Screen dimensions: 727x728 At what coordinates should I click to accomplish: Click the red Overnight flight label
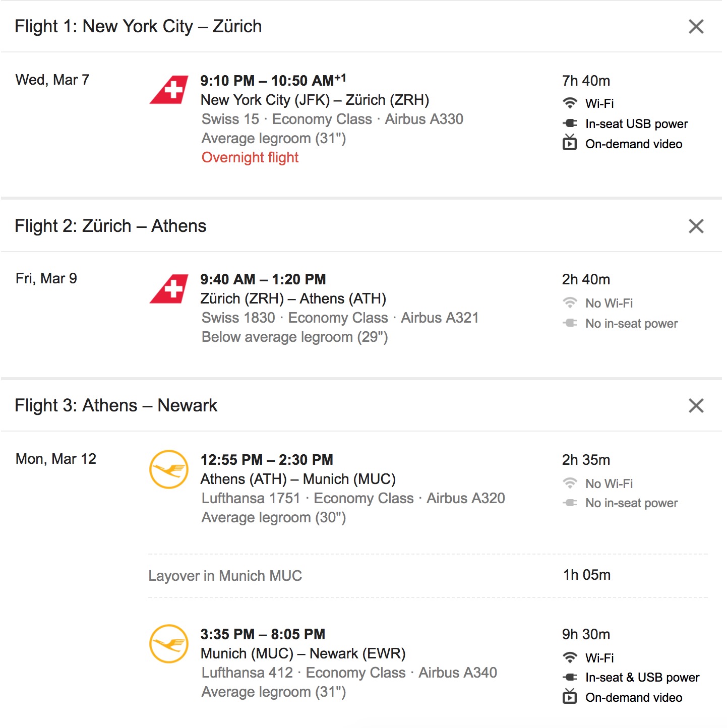point(250,158)
